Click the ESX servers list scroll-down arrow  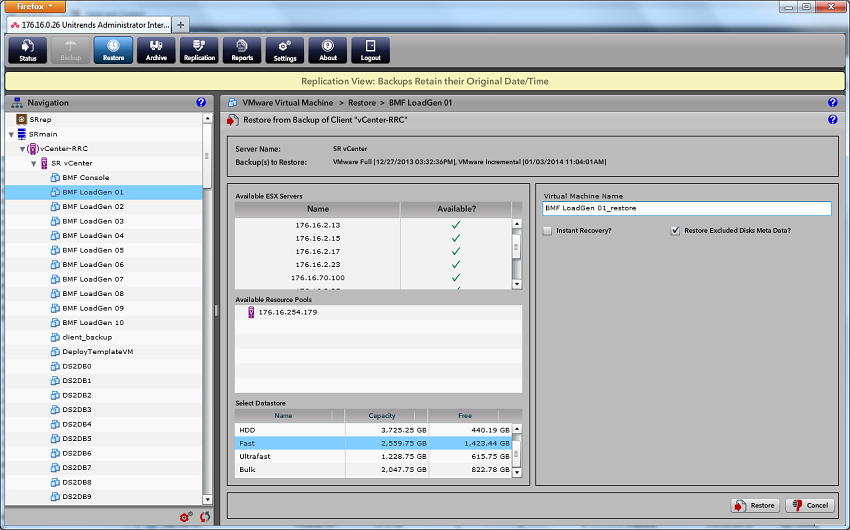coord(517,284)
